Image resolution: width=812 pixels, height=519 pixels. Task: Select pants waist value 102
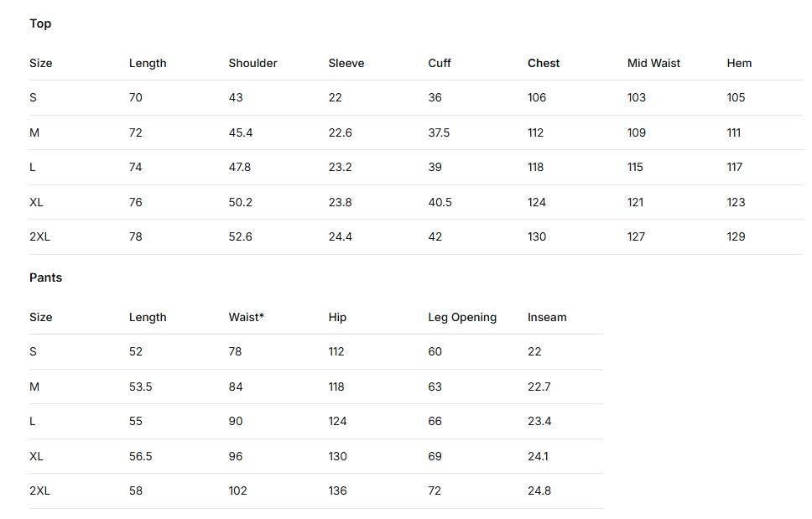click(x=237, y=490)
